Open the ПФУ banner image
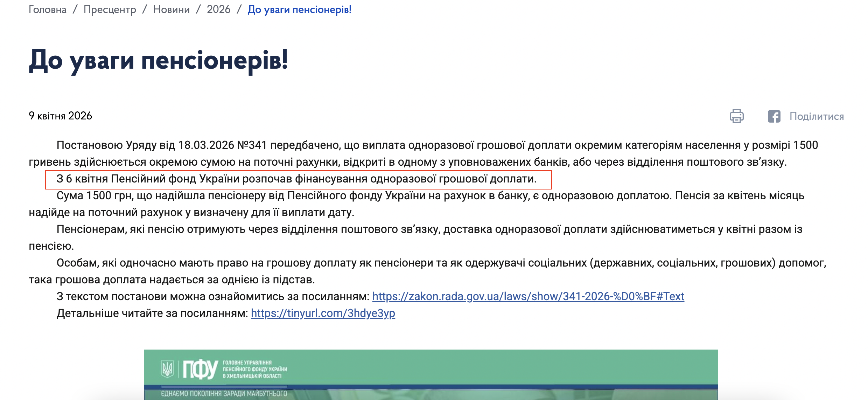Image resolution: width=868 pixels, height=400 pixels. point(431,375)
